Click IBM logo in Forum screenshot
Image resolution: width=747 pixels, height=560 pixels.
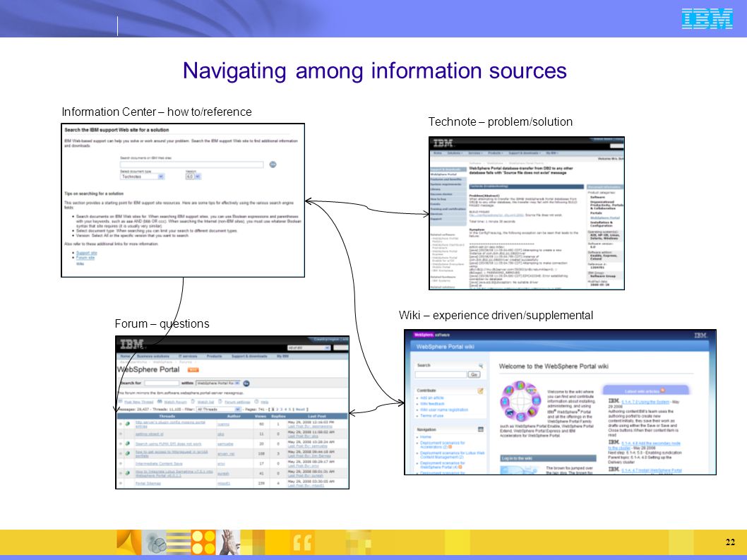[132, 344]
